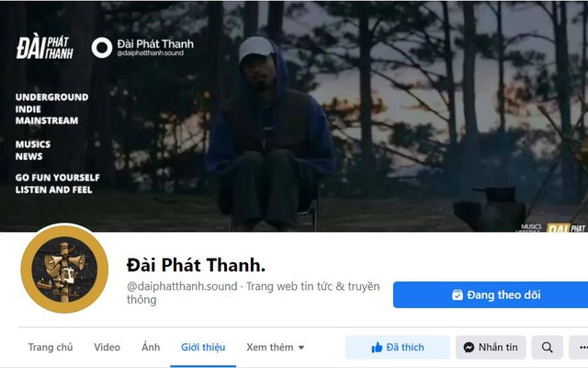Switch to the Trang chủ tab
588x368 pixels.
click(51, 348)
